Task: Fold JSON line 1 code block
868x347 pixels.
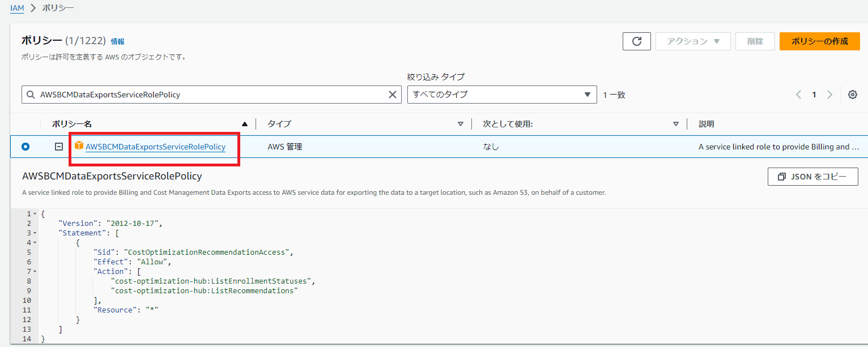Action: tap(35, 214)
